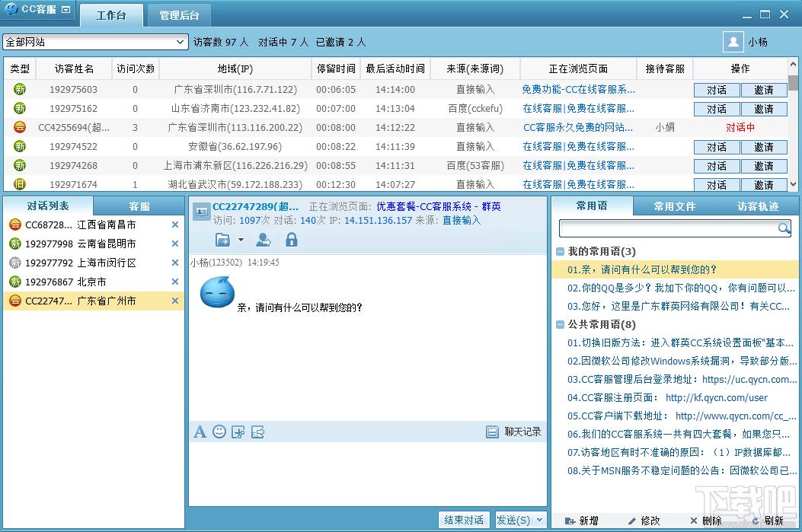Collapse the 我的常用语(3) group
This screenshot has height=532, width=802.
pyautogui.click(x=560, y=251)
